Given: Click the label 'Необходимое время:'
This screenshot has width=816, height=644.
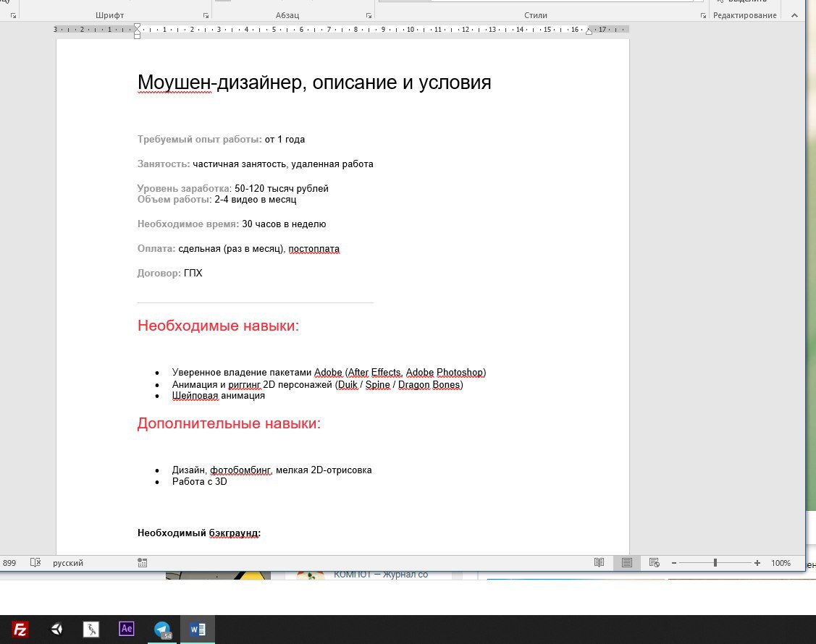Looking at the screenshot, I should click(x=188, y=224).
